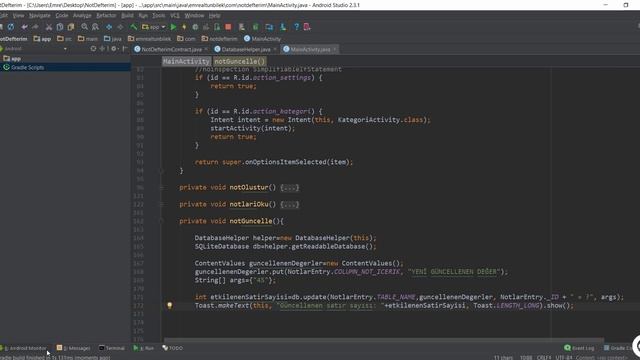The image size is (640, 360).
Task: Click the Debug app bug icon
Action: click(195, 27)
